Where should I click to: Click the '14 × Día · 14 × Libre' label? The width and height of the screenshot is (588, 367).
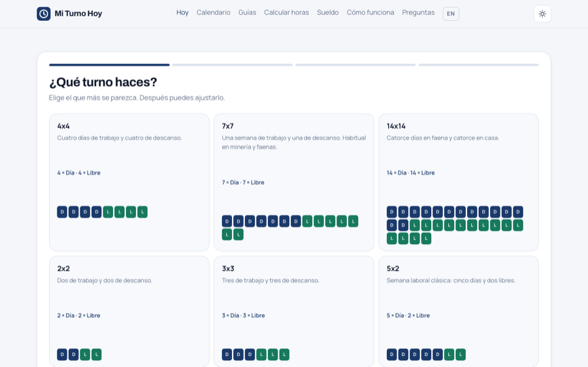coord(411,173)
